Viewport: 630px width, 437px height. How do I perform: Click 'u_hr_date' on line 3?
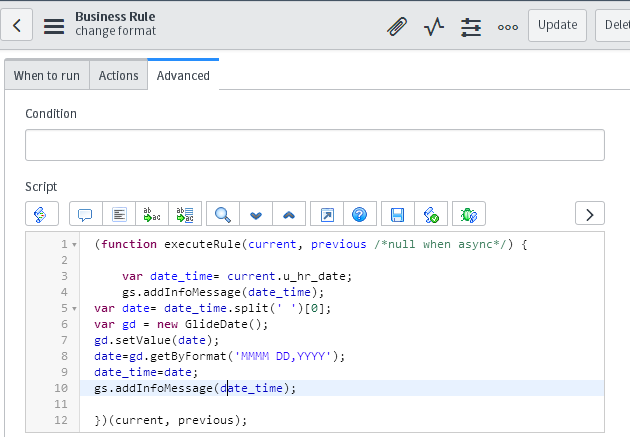point(315,276)
